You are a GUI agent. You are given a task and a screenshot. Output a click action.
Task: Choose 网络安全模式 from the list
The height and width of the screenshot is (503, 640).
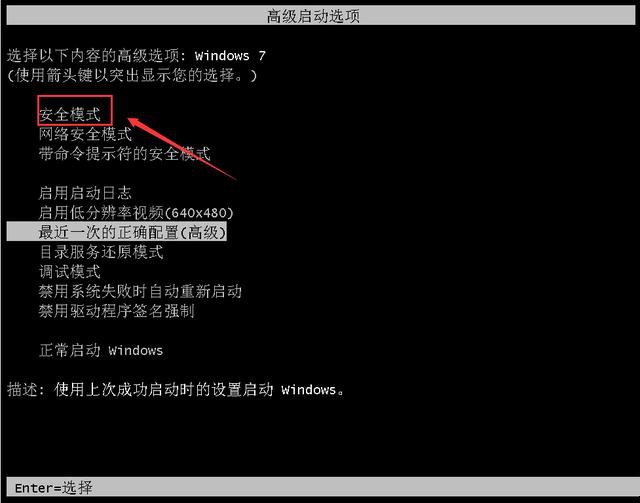pos(85,134)
